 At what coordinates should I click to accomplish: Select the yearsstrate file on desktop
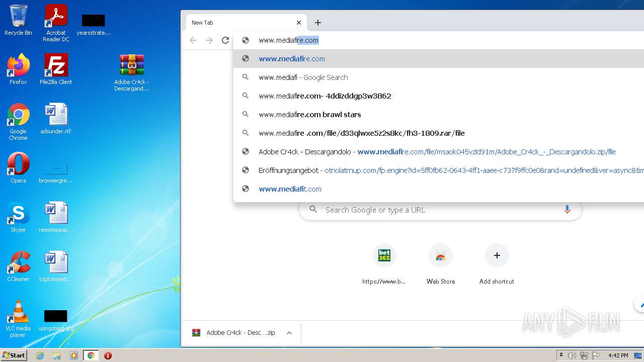pos(94,24)
